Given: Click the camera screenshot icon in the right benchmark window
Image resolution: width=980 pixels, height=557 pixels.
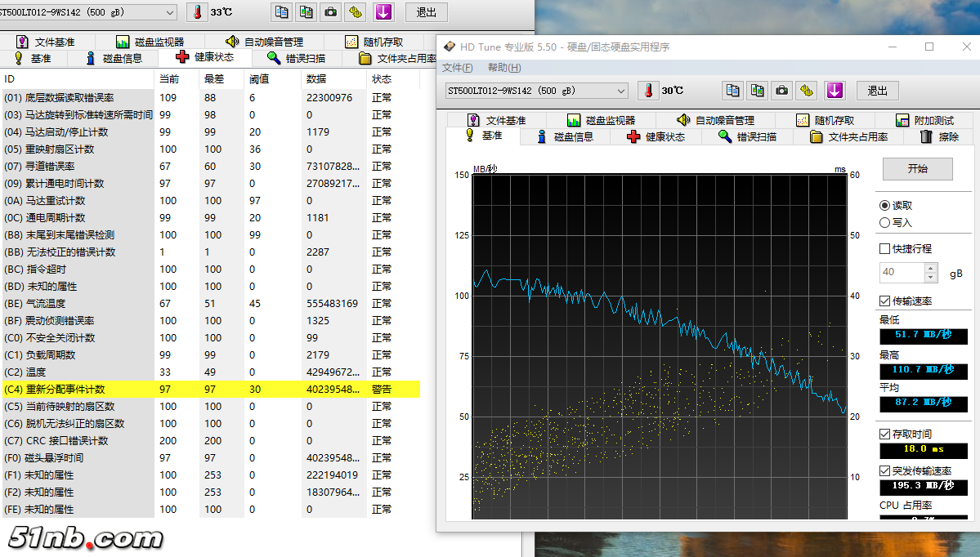Looking at the screenshot, I should pyautogui.click(x=782, y=91).
